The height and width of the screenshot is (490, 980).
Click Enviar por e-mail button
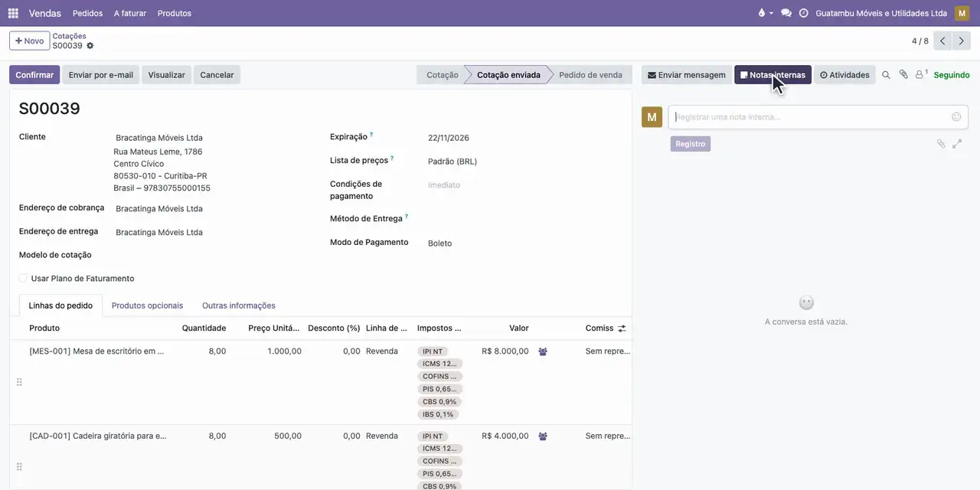(101, 75)
